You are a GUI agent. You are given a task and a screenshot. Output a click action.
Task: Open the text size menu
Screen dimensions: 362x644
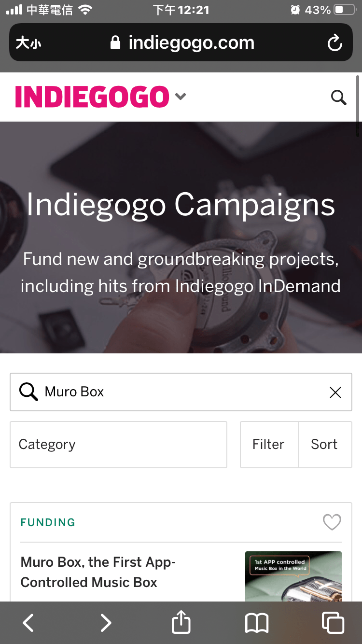[28, 43]
